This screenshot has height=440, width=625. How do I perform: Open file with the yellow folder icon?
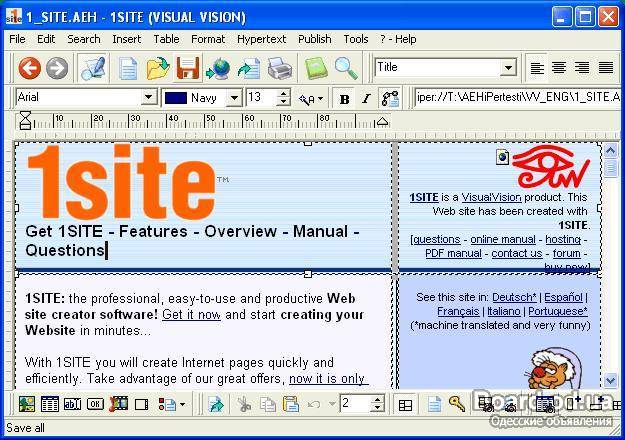(157, 68)
